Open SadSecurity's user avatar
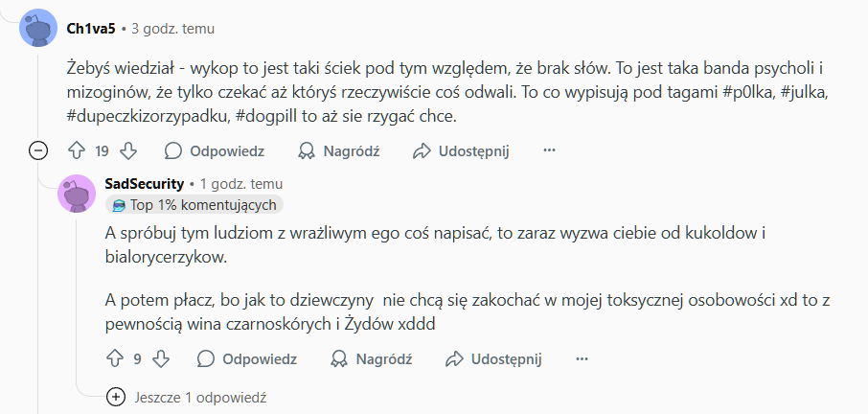This screenshot has height=414, width=868. tap(77, 194)
